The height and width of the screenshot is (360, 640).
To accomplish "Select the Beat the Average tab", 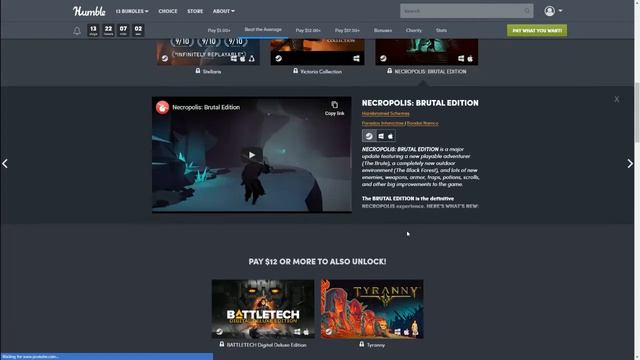I will point(263,30).
